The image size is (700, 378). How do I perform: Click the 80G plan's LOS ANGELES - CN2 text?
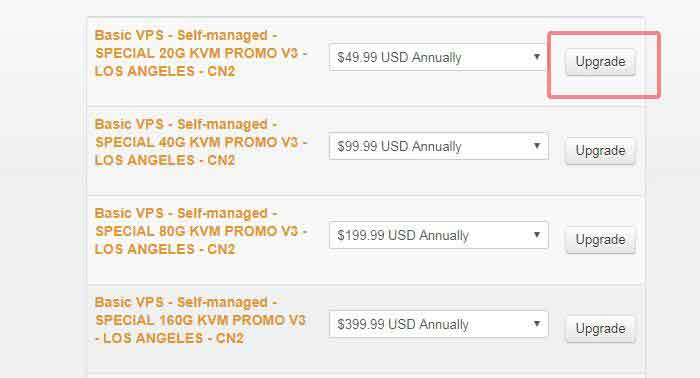point(165,249)
